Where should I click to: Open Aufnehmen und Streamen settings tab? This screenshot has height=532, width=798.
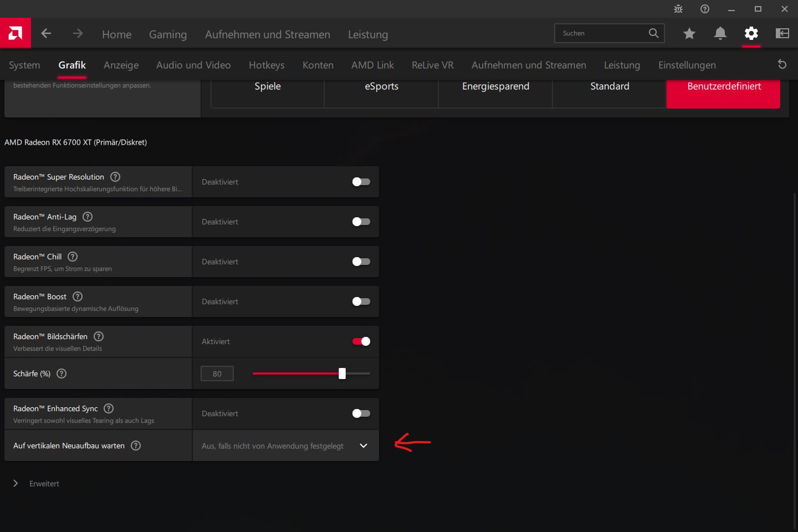coord(529,65)
